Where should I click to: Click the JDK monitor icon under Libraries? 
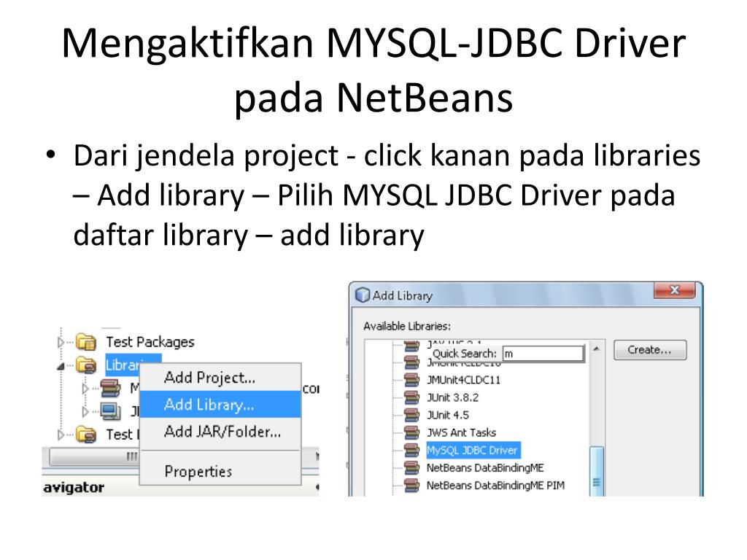point(110,411)
